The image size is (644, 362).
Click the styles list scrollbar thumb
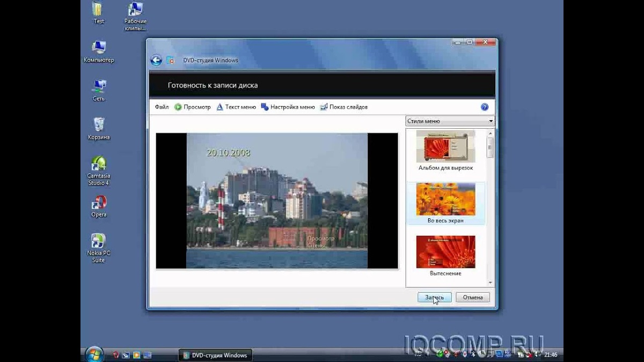pos(490,147)
